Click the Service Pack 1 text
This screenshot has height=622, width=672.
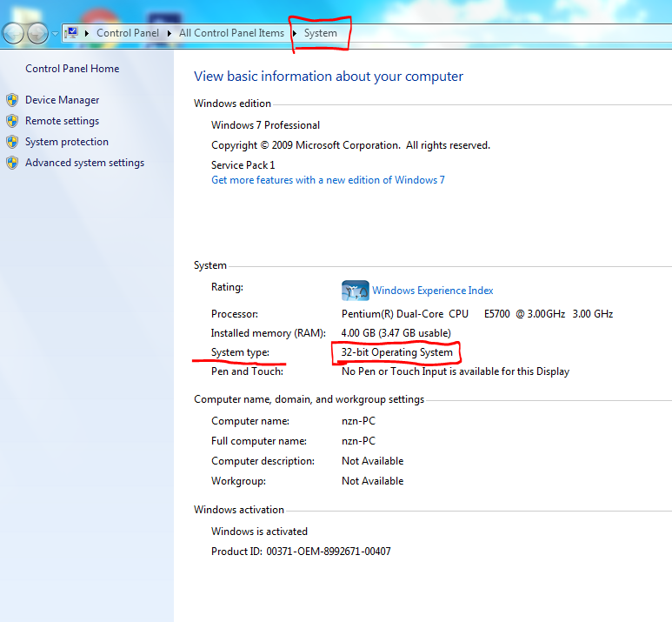tap(243, 165)
